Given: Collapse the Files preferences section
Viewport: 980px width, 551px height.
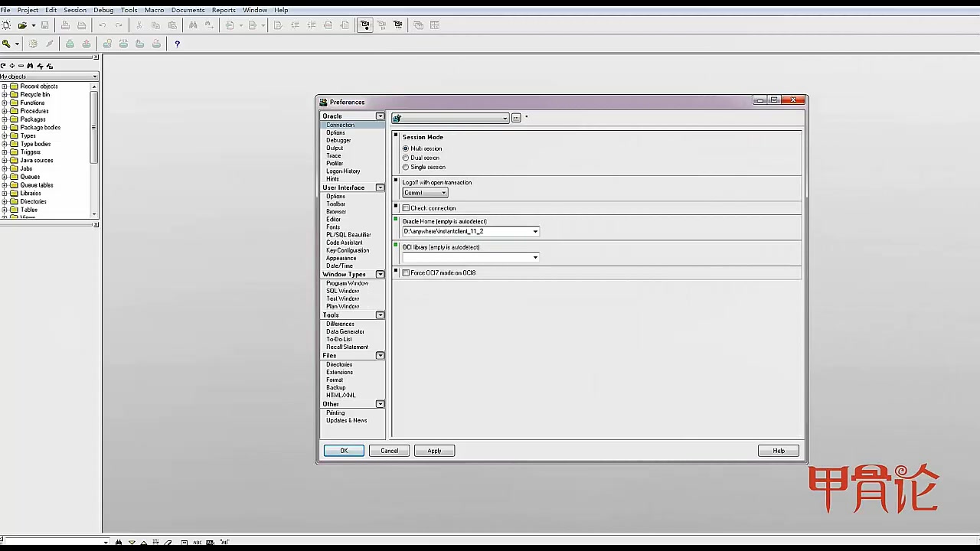Looking at the screenshot, I should (380, 356).
